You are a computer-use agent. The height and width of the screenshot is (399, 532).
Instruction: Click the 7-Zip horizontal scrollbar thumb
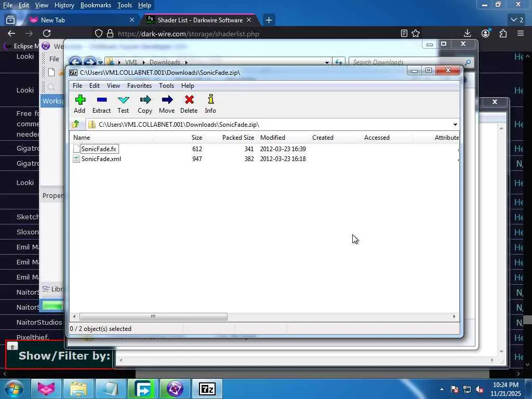pos(153,316)
